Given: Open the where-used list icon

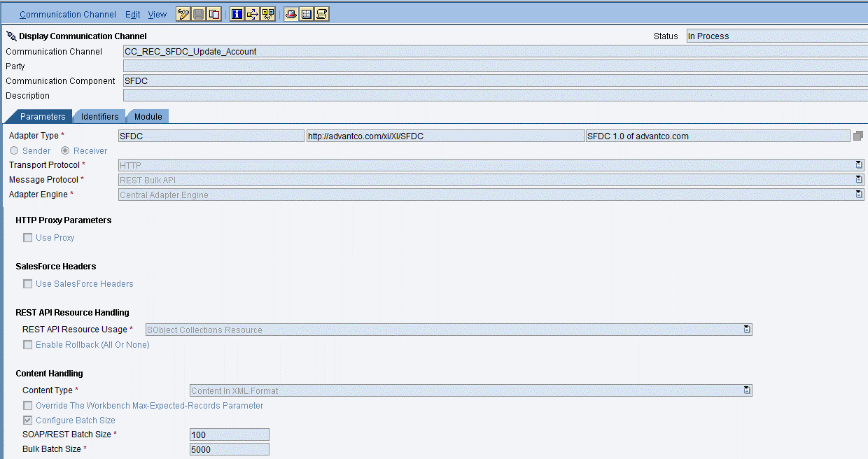Looking at the screenshot, I should point(252,13).
